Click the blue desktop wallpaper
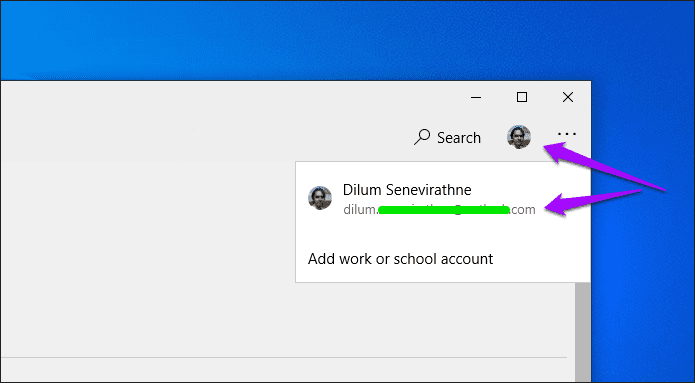The image size is (695, 383). 643,266
